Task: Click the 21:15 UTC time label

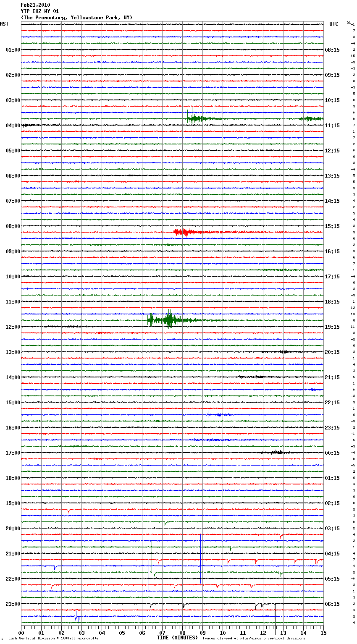Action: point(332,377)
